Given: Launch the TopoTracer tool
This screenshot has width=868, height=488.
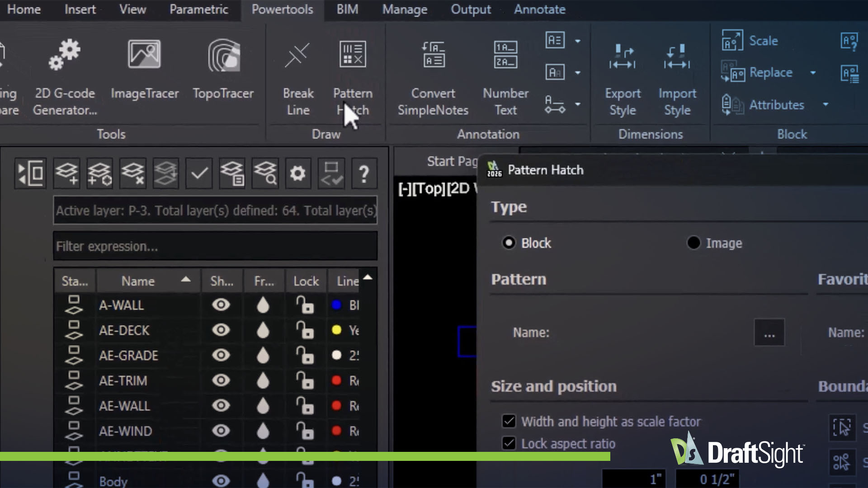Looking at the screenshot, I should click(223, 69).
